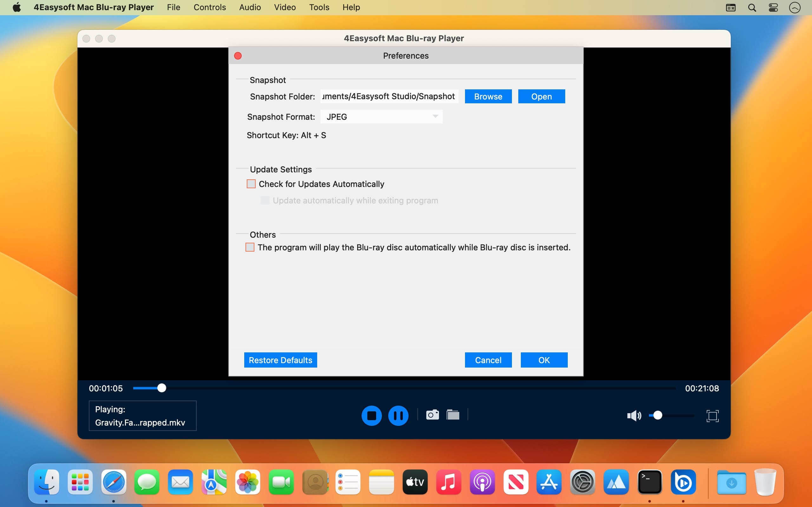
Task: Pause the video with the pause button
Action: click(x=398, y=415)
